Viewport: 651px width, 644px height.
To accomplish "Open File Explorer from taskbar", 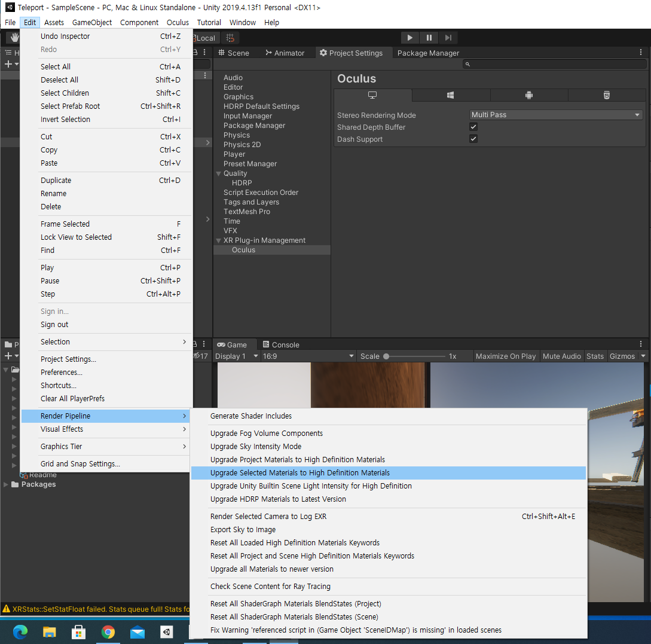I will [x=50, y=632].
